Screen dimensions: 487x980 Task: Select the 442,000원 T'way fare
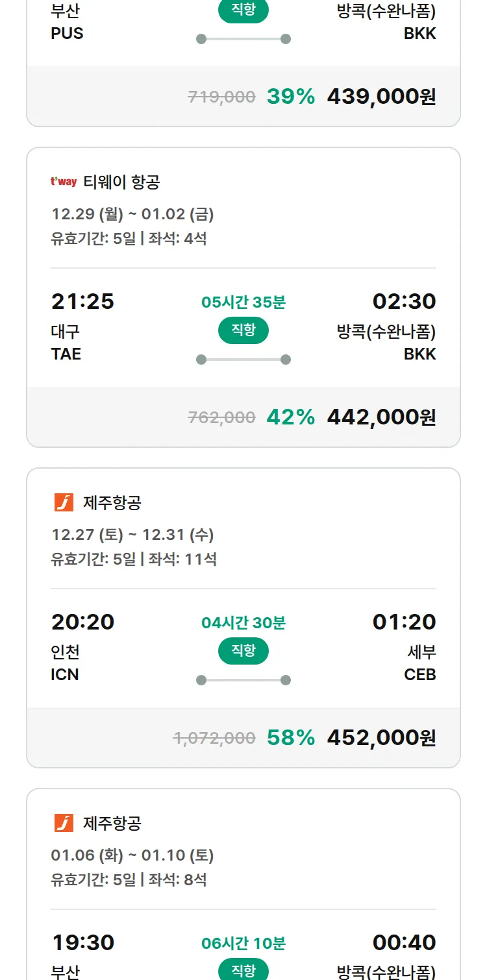pyautogui.click(x=381, y=417)
